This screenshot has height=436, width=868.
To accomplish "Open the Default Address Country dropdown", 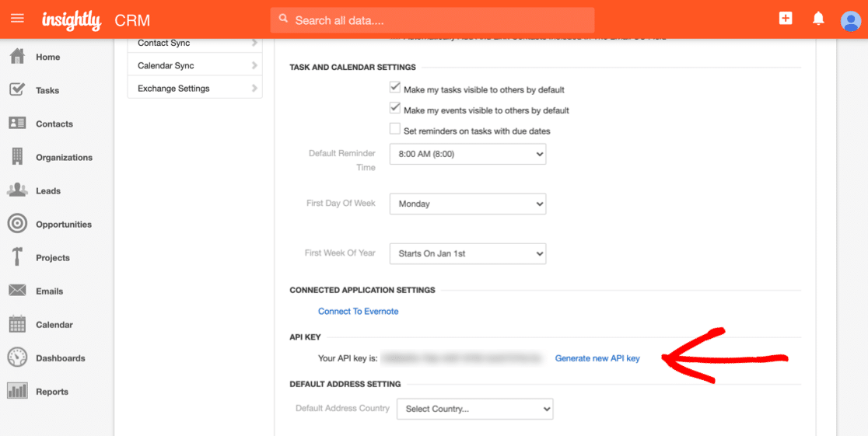I will [475, 410].
